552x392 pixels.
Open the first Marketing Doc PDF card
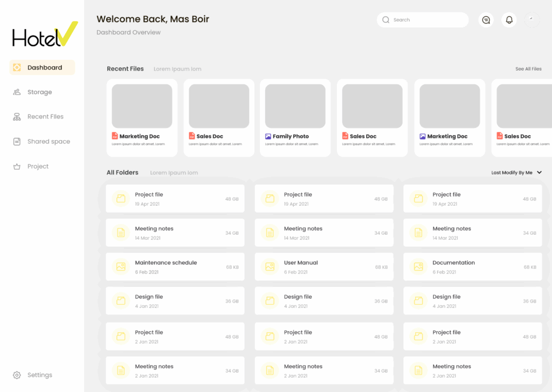point(142,118)
